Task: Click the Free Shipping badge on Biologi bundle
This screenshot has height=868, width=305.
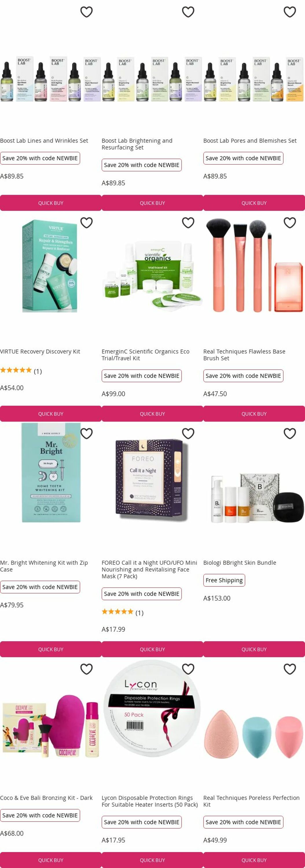Action: [x=224, y=580]
